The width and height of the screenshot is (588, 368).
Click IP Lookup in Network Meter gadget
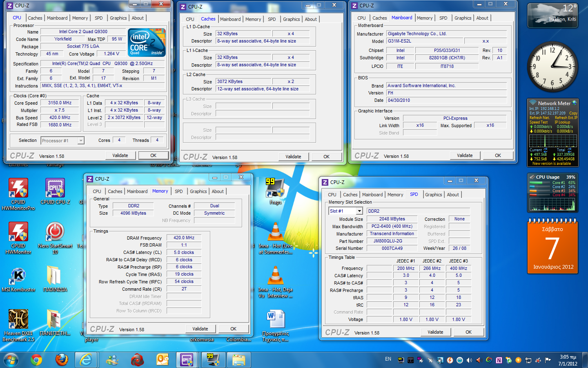click(562, 122)
